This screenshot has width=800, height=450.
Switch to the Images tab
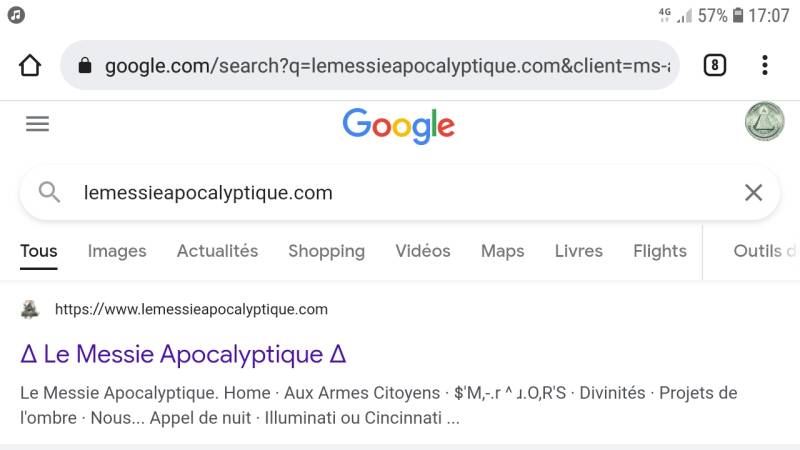click(x=117, y=251)
